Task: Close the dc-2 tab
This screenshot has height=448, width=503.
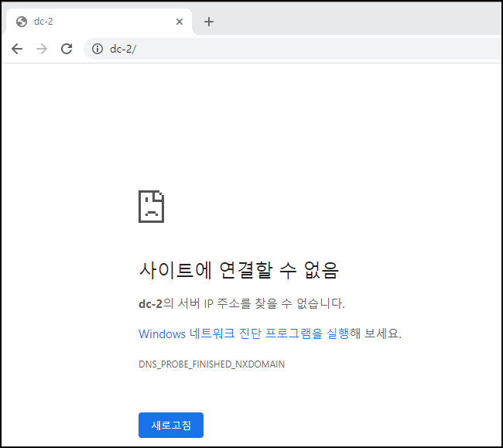Action: click(x=180, y=22)
